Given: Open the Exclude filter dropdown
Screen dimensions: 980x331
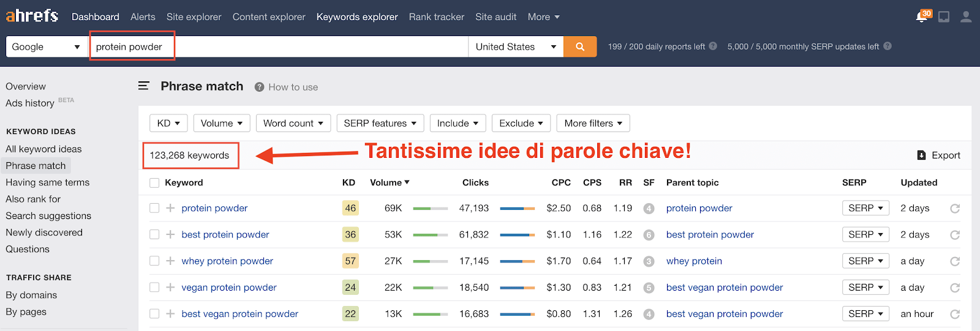Looking at the screenshot, I should point(521,123).
